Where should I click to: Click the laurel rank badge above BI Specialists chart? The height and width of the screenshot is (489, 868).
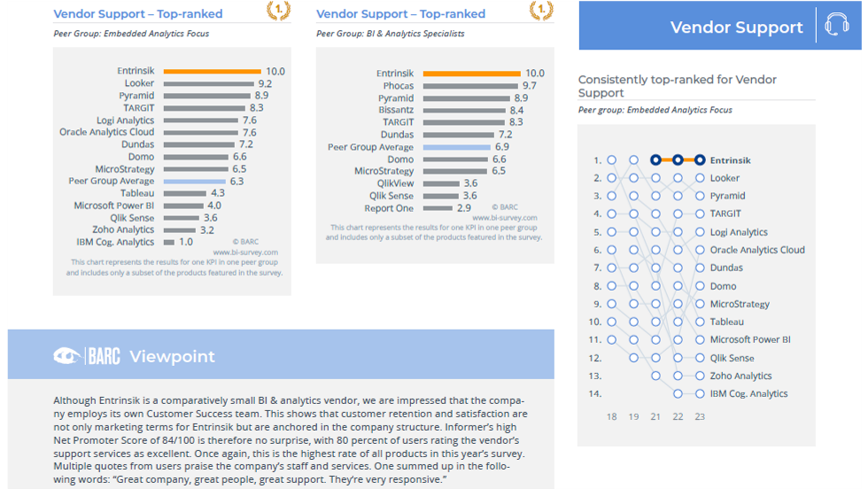(540, 11)
